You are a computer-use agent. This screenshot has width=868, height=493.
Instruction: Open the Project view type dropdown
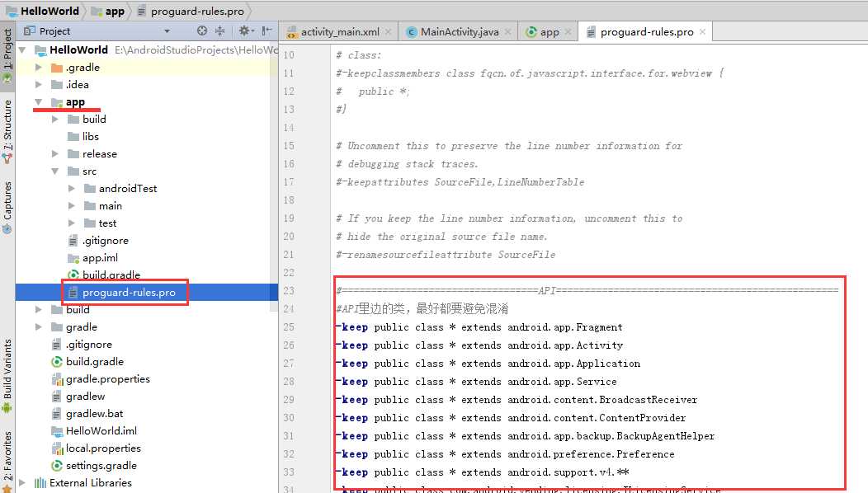click(x=167, y=31)
